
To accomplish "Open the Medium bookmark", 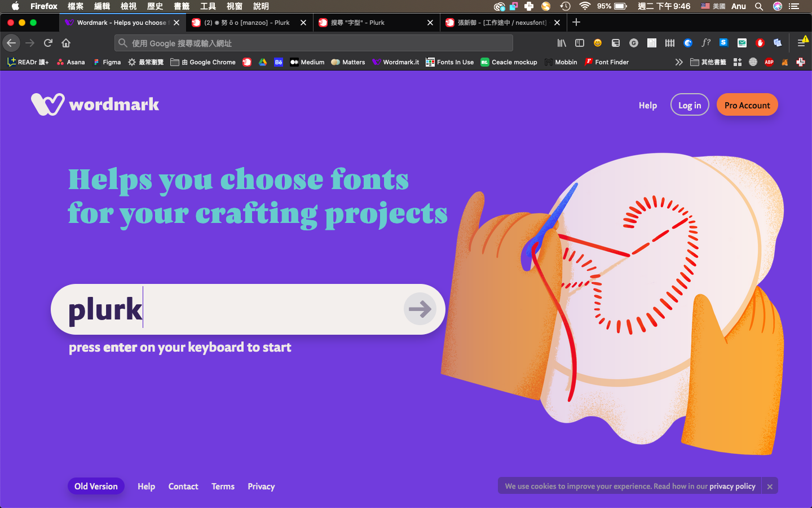I will (307, 62).
